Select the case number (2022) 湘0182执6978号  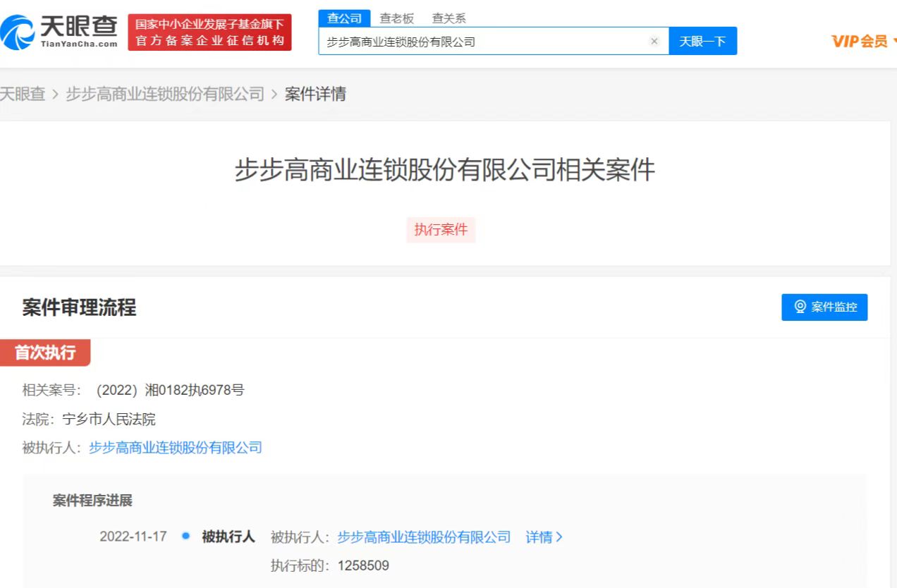170,390
